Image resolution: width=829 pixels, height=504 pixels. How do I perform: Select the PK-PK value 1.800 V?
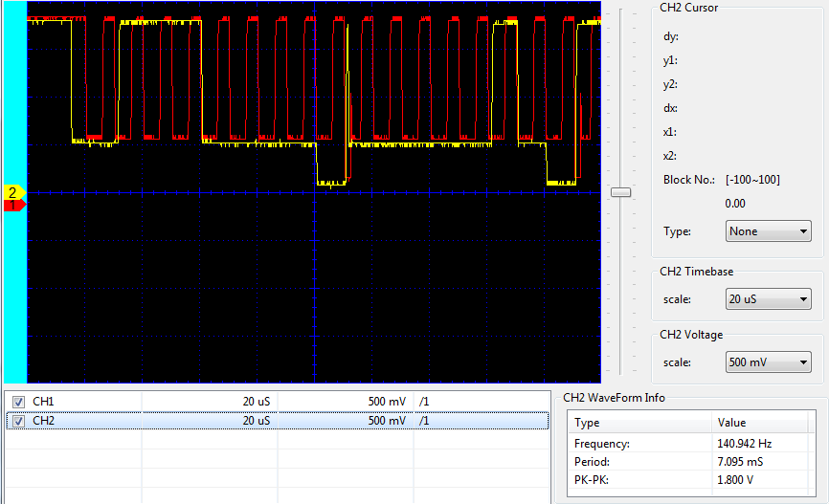(735, 480)
